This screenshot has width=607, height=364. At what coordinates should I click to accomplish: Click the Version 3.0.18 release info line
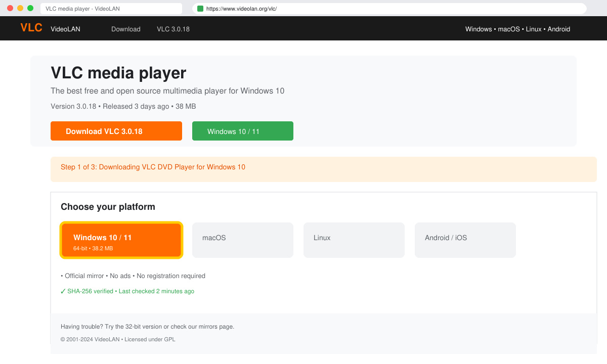pyautogui.click(x=123, y=106)
